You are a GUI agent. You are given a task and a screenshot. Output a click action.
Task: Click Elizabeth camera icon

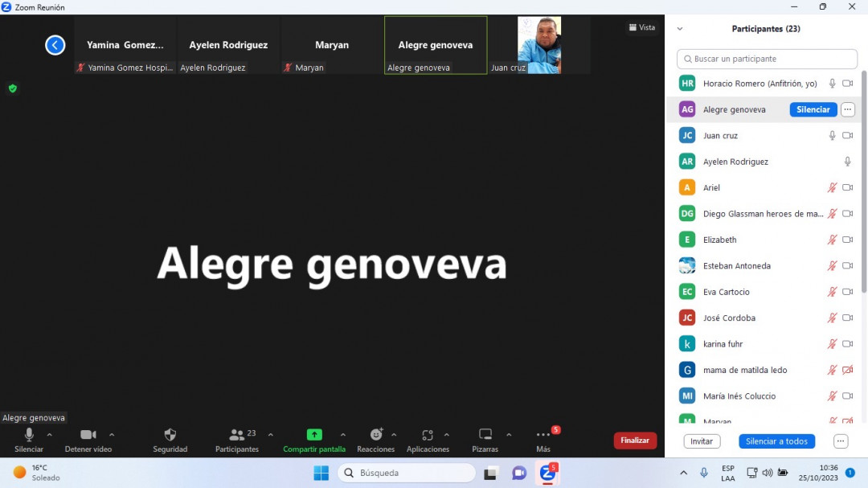tap(848, 240)
